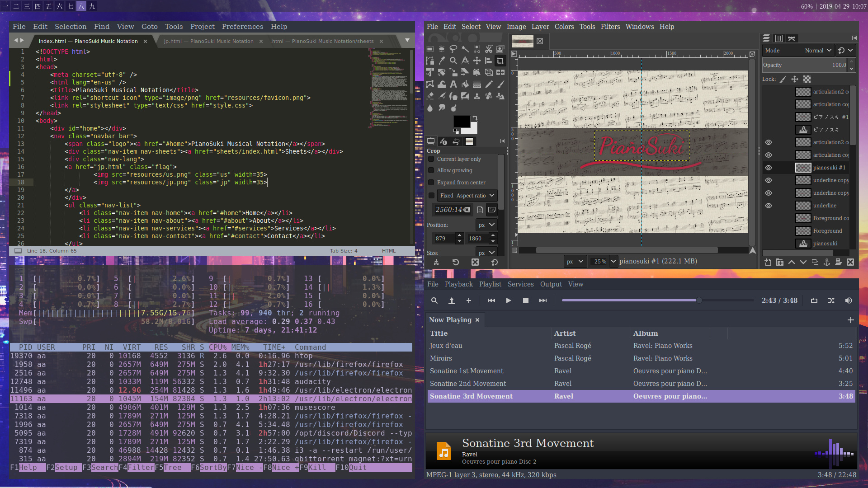The image size is (868, 488).
Task: Select the Ellipse Select tool in GIMP
Action: click(x=442, y=49)
